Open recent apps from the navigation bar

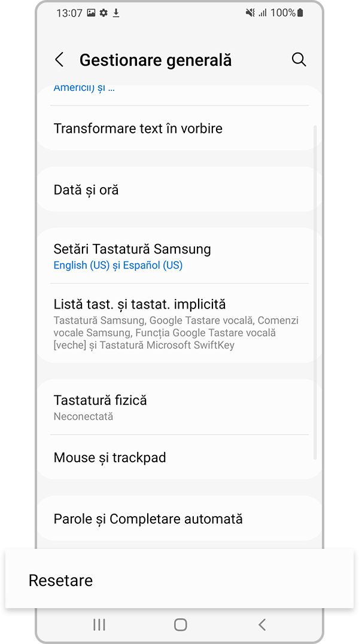point(98,624)
